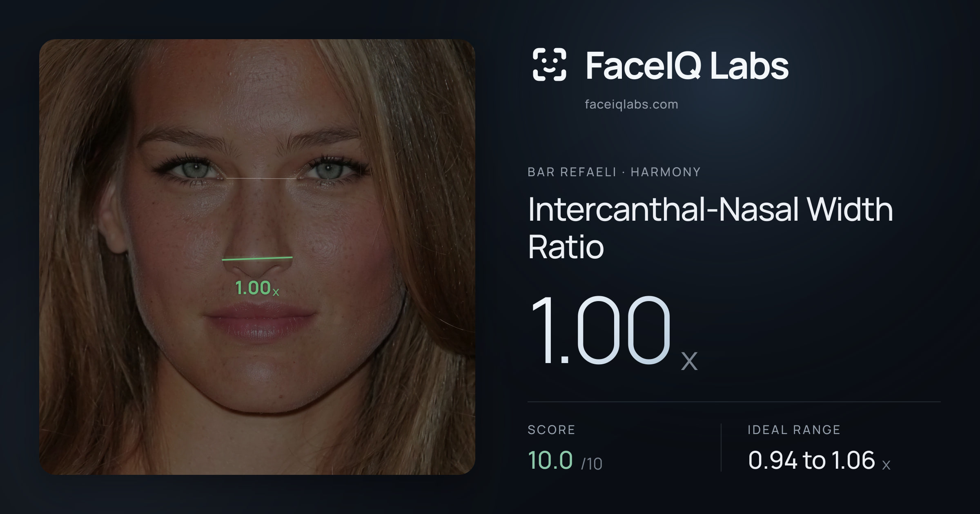Click the SCORE label

pyautogui.click(x=551, y=430)
